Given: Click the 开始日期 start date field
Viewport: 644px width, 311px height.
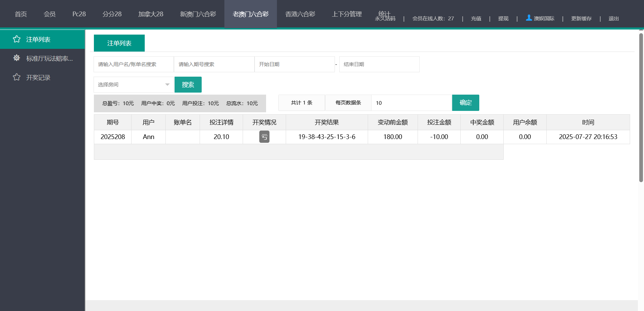Looking at the screenshot, I should pos(295,64).
